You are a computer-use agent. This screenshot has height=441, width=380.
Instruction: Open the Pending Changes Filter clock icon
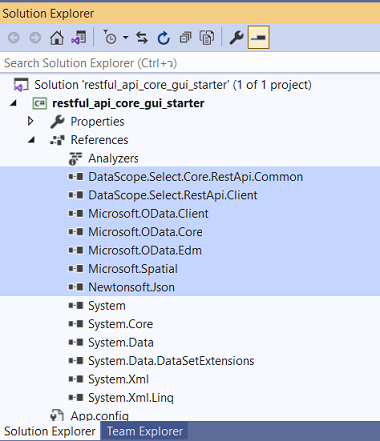[x=110, y=38]
